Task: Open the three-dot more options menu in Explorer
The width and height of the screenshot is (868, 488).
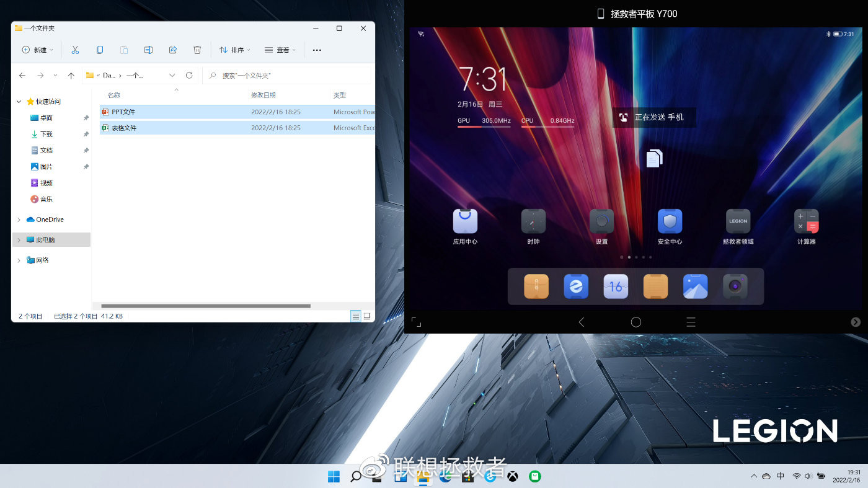Action: click(317, 50)
